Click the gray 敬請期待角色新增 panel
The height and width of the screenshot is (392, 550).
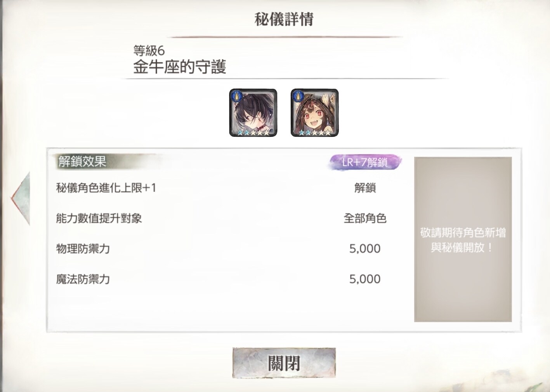point(463,239)
